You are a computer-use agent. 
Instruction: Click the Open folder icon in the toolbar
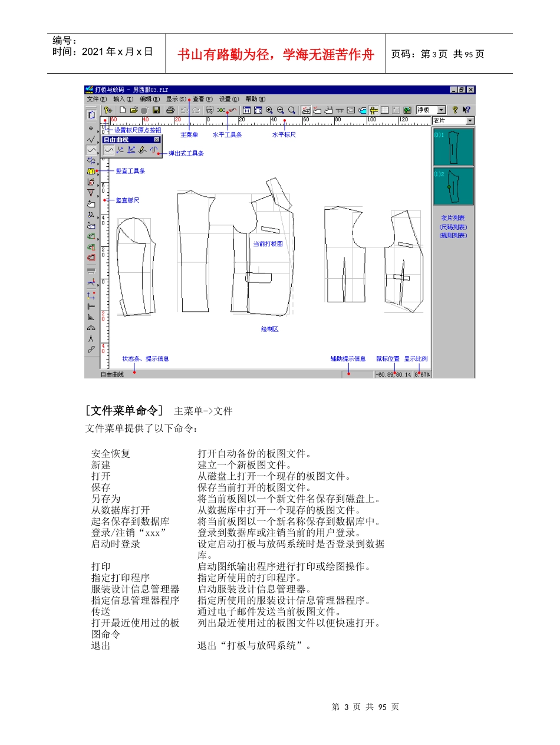coord(134,110)
